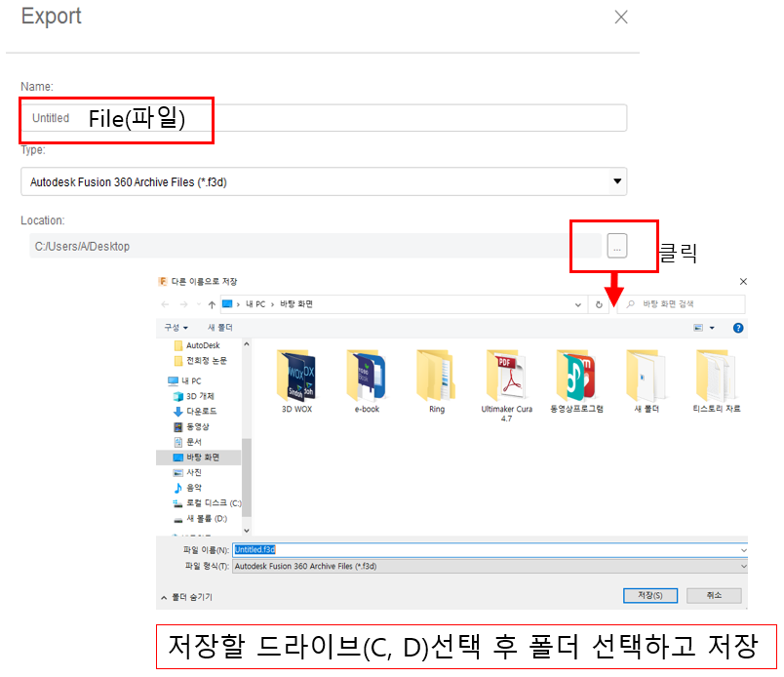Open the Ultimaker Cura 4.7 folder
The width and height of the screenshot is (784, 677).
coord(506,385)
